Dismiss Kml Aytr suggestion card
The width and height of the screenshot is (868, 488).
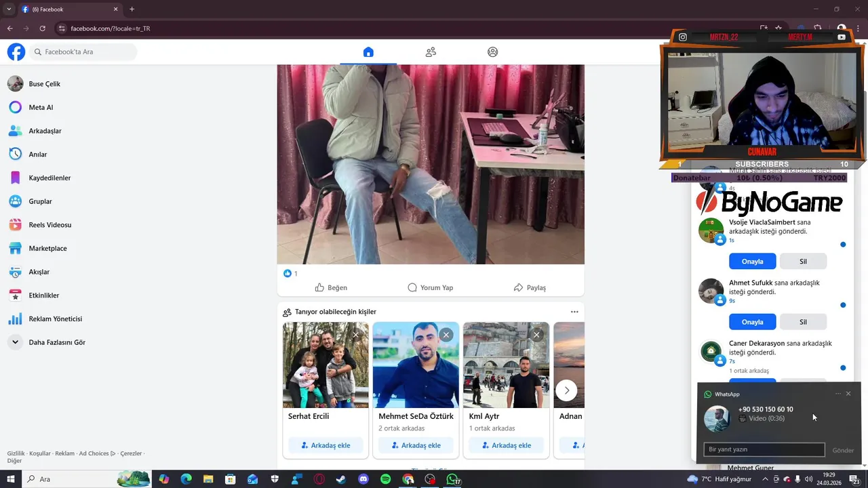coord(536,334)
